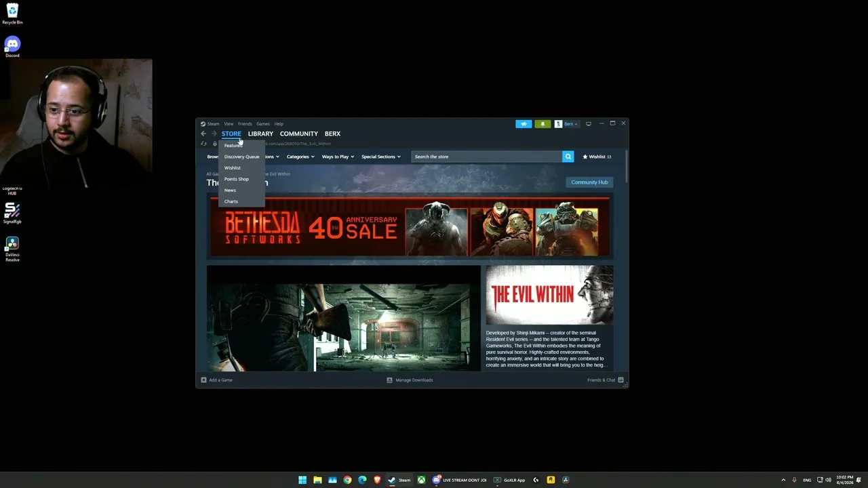
Task: Click the Steam page vertical scrollbar
Action: click(627, 166)
